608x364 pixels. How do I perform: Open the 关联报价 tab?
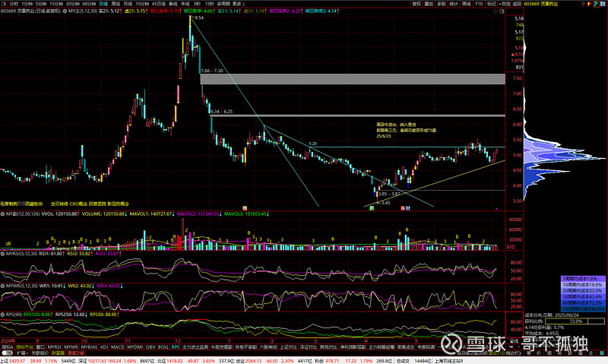(40, 353)
